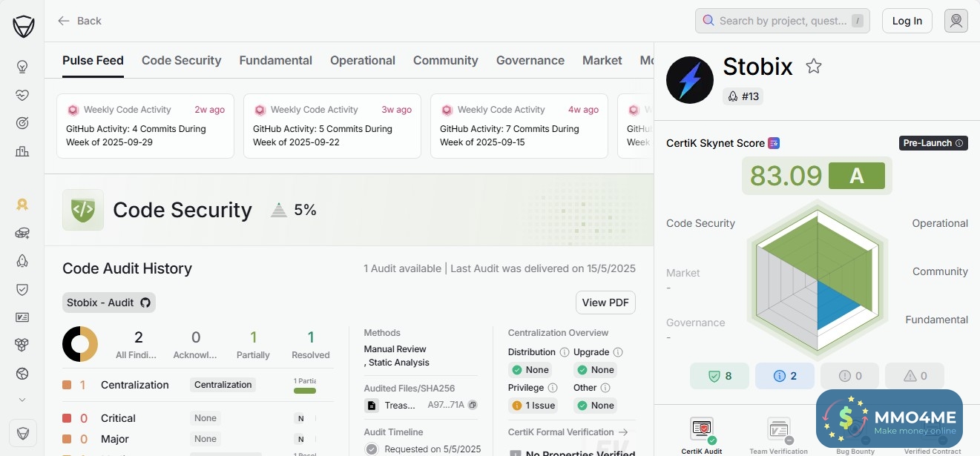This screenshot has height=456, width=980.
Task: Open the 5 Commits week 2025-09-22 card
Action: coord(332,126)
